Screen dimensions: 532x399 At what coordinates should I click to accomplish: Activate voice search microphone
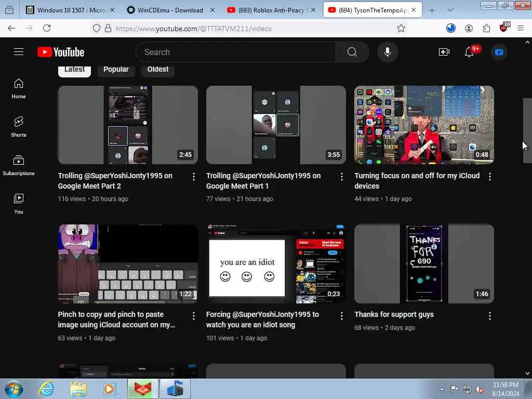click(x=388, y=52)
